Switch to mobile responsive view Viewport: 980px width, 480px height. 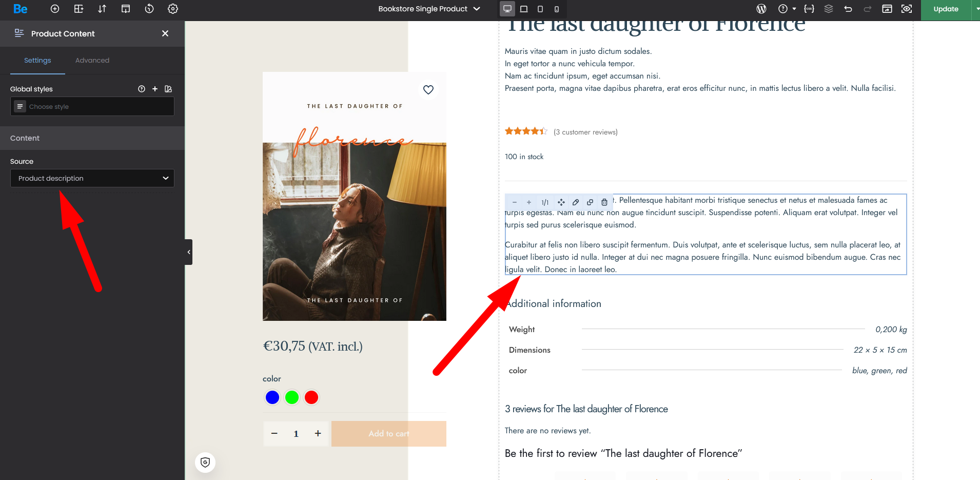tap(557, 9)
